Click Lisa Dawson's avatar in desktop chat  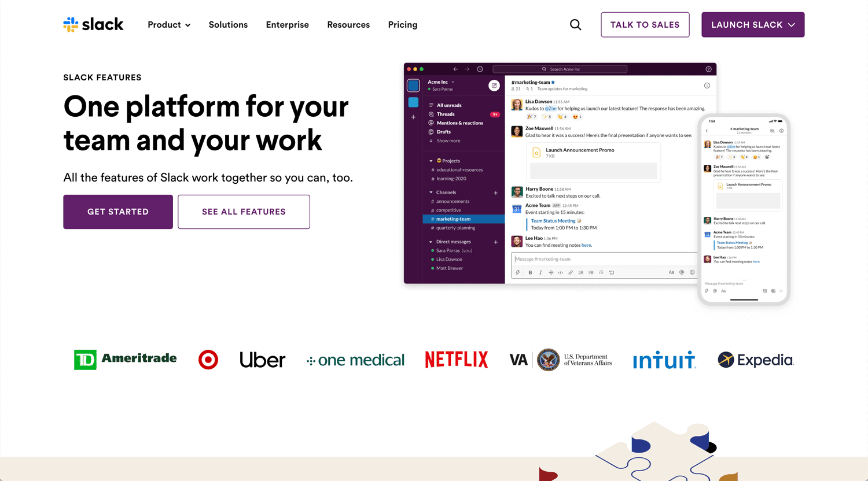coord(517,105)
